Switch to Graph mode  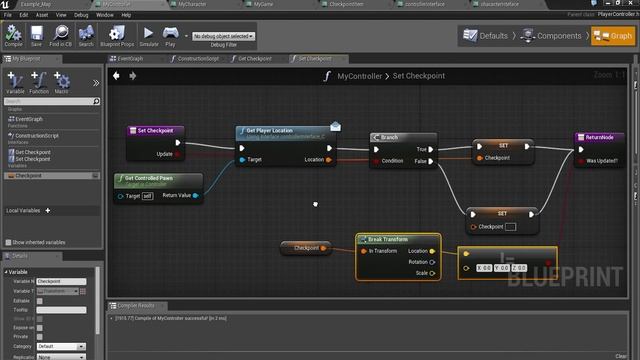[x=613, y=36]
